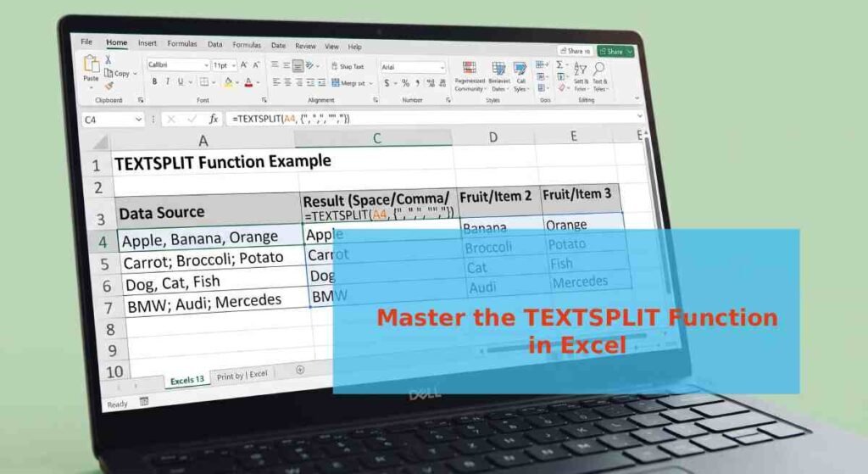Open Cell Styles icon

tap(520, 69)
